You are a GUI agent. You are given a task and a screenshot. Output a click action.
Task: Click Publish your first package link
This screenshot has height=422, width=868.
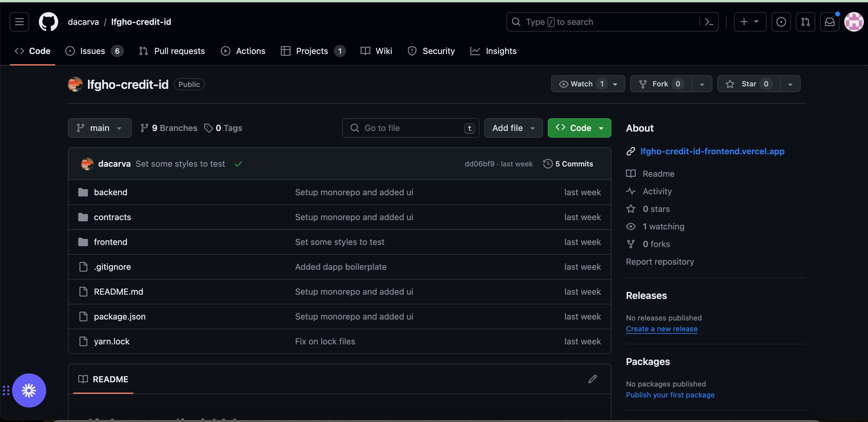670,395
